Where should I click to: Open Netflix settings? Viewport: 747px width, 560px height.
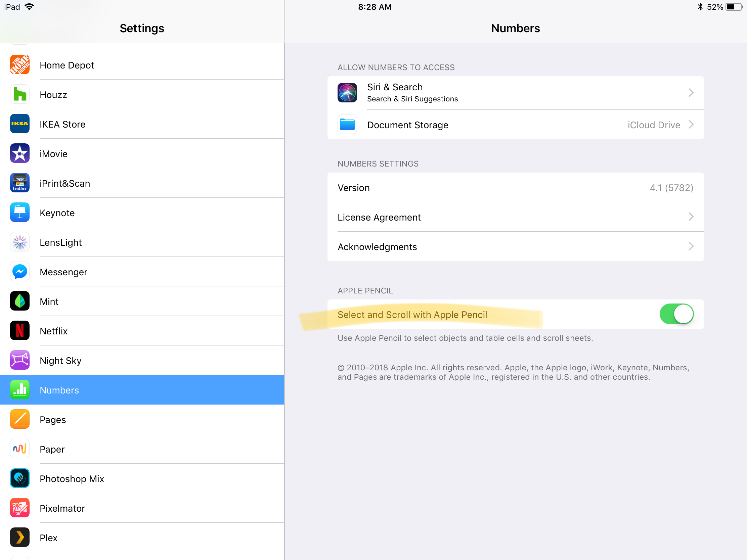click(142, 330)
